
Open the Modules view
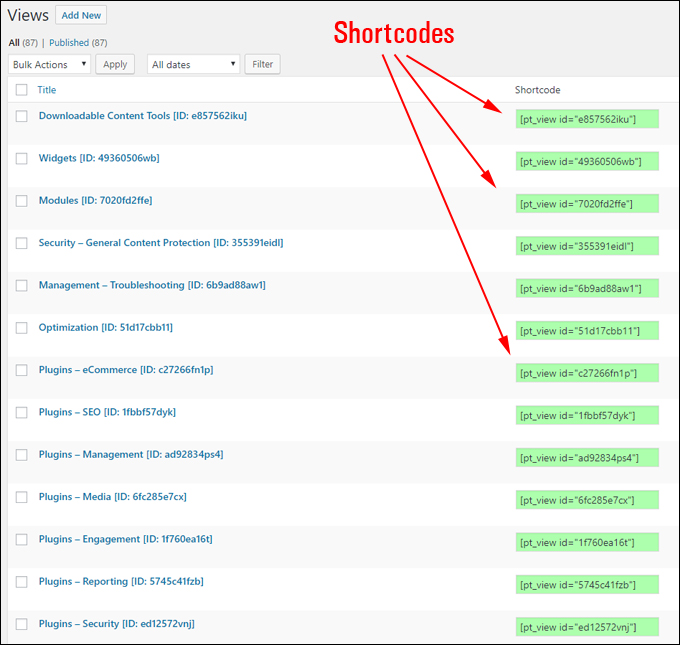click(95, 200)
